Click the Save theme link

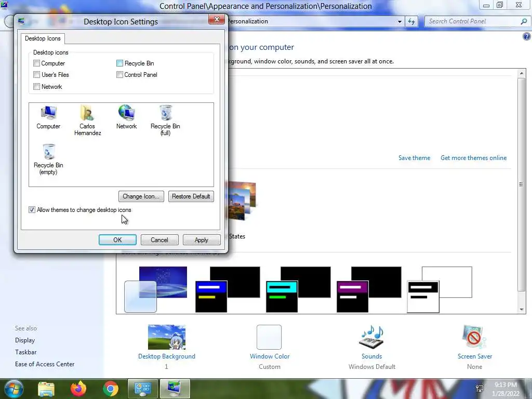coord(414,158)
